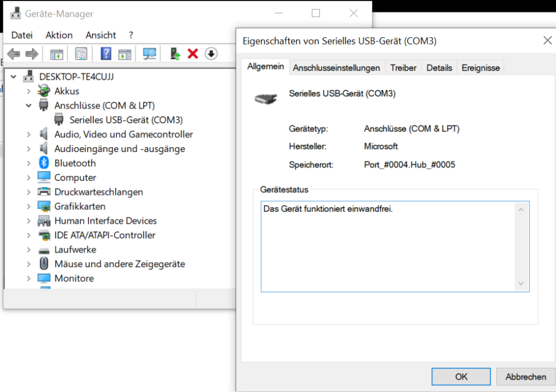The image size is (556, 392).
Task: Click the back navigation arrow
Action: [12, 54]
